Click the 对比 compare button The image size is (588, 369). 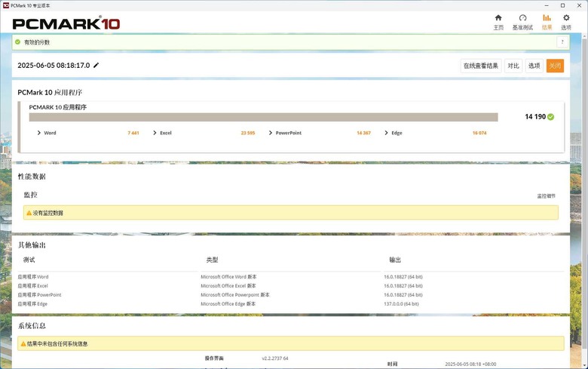coord(513,66)
